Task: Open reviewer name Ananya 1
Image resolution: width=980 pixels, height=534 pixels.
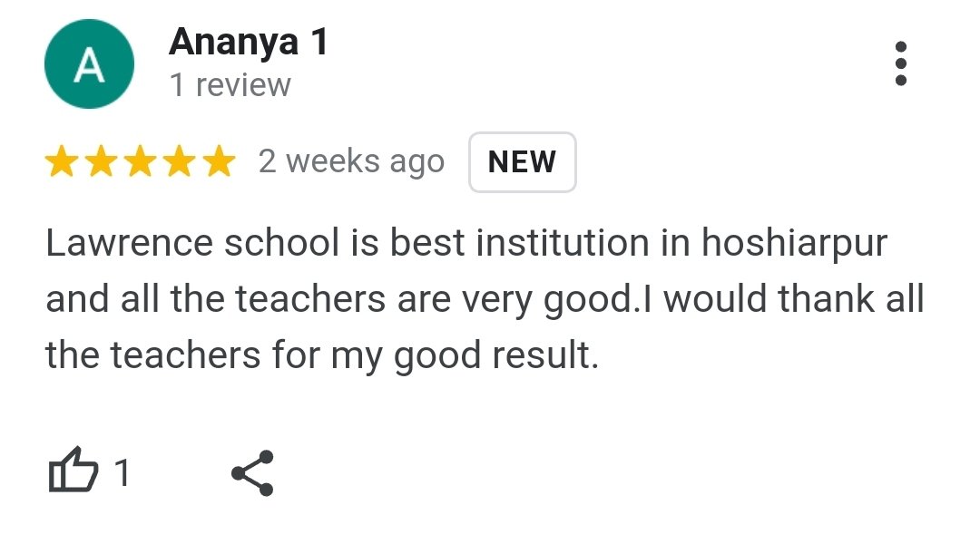Action: coord(248,42)
